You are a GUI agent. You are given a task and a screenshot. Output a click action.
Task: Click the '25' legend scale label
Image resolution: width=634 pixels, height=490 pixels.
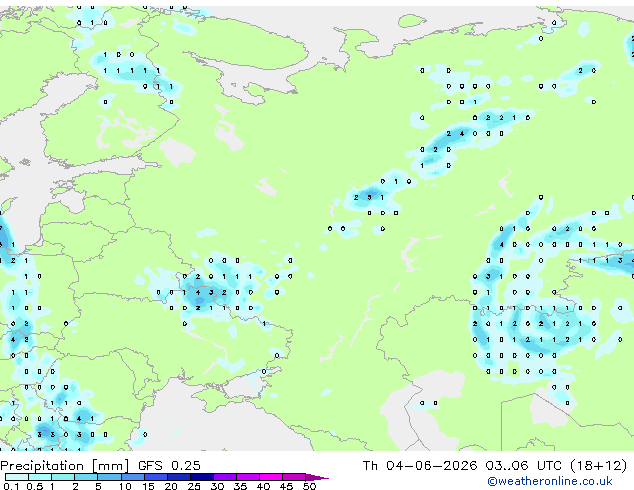194,486
